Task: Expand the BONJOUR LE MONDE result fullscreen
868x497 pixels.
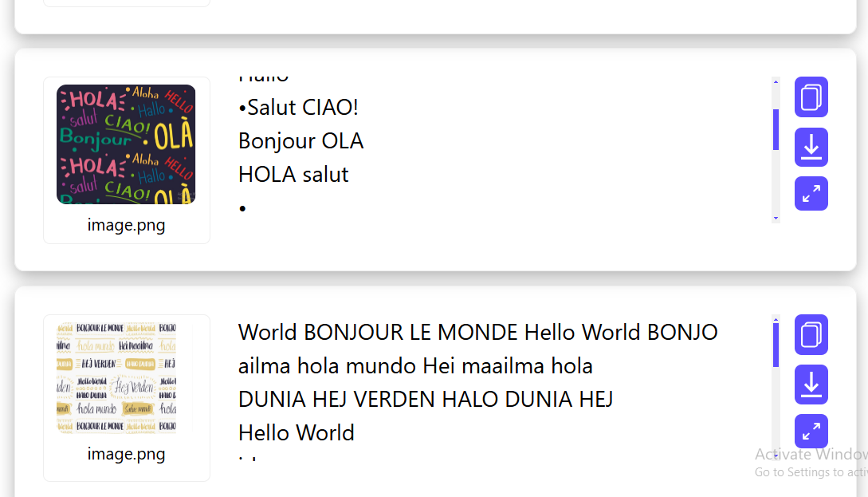Action: pos(811,432)
